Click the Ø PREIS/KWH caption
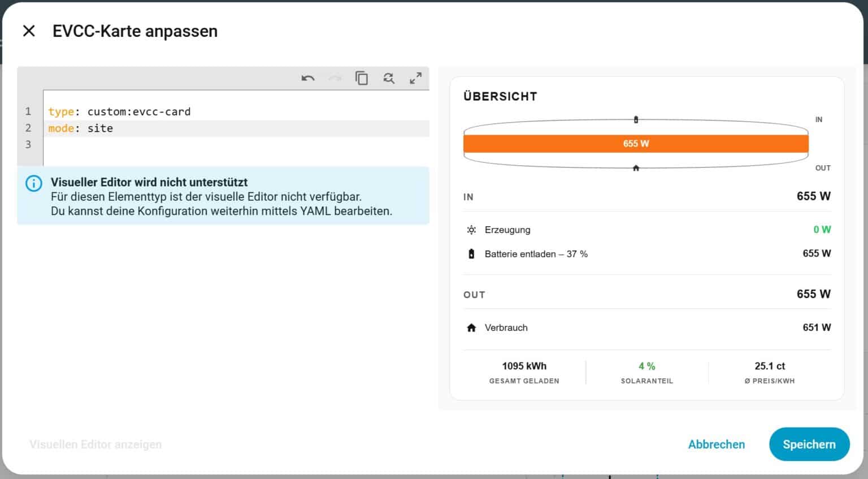868x479 pixels. click(770, 381)
